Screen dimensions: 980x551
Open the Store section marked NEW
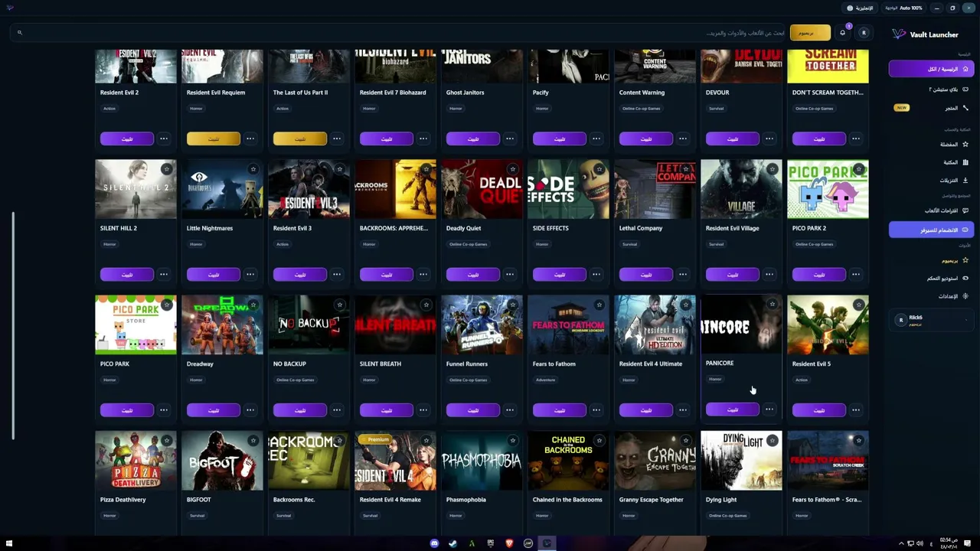click(x=931, y=108)
